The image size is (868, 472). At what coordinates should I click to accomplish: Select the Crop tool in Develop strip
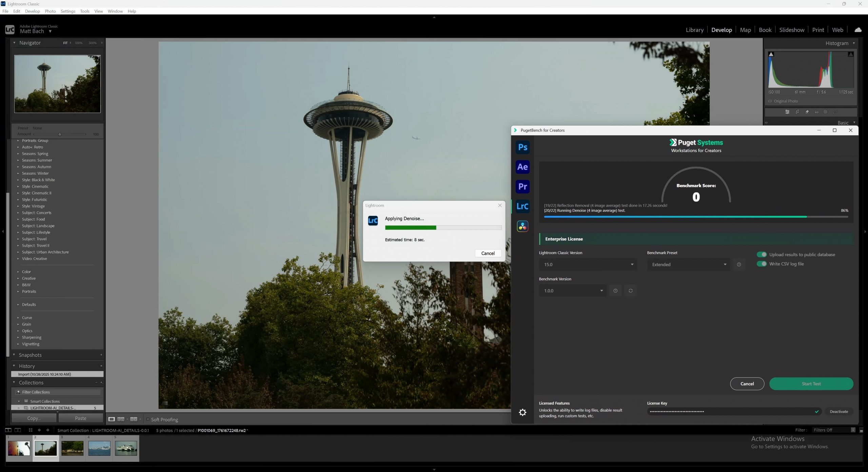797,112
